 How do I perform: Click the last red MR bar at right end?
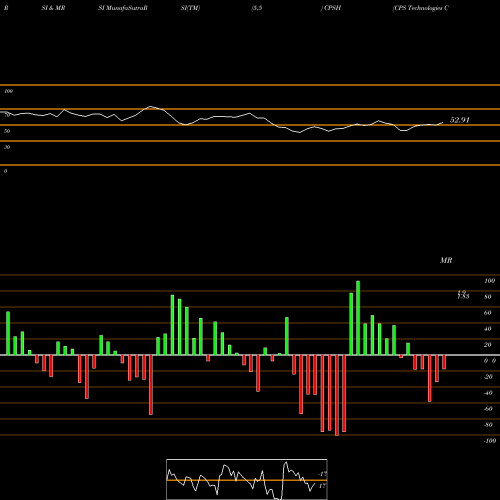(x=444, y=362)
